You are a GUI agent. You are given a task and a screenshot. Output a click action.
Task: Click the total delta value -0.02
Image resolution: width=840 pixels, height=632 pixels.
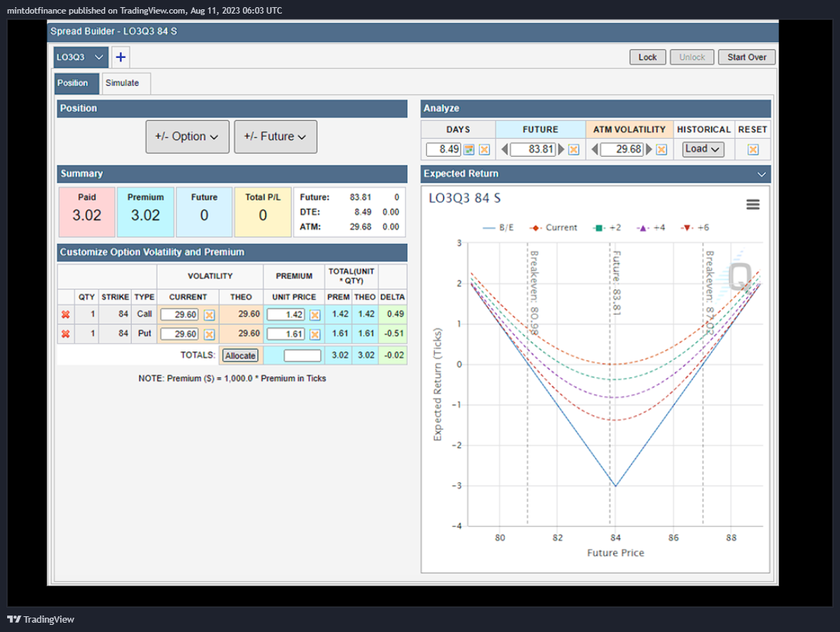pyautogui.click(x=395, y=355)
